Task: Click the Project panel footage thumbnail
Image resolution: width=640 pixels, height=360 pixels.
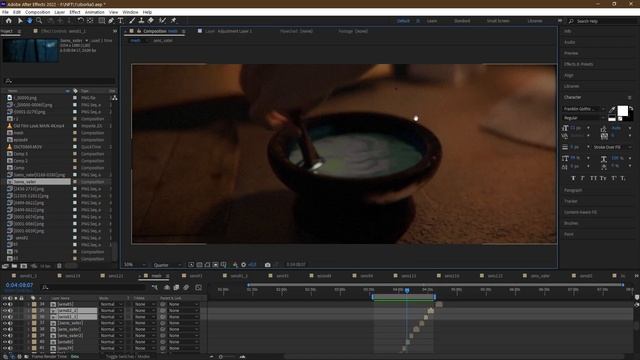Action: 31,50
